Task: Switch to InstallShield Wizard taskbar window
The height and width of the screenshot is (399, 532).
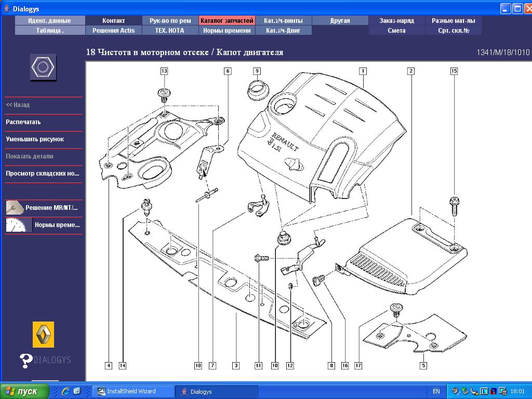Action: [134, 391]
